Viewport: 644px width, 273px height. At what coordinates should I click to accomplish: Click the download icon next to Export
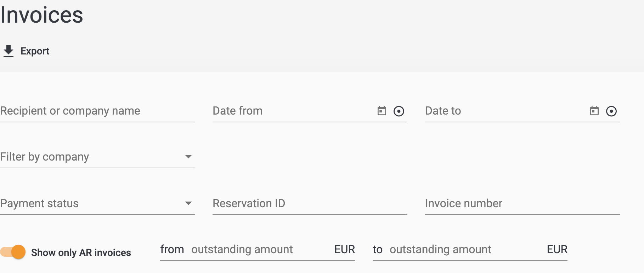coord(9,51)
